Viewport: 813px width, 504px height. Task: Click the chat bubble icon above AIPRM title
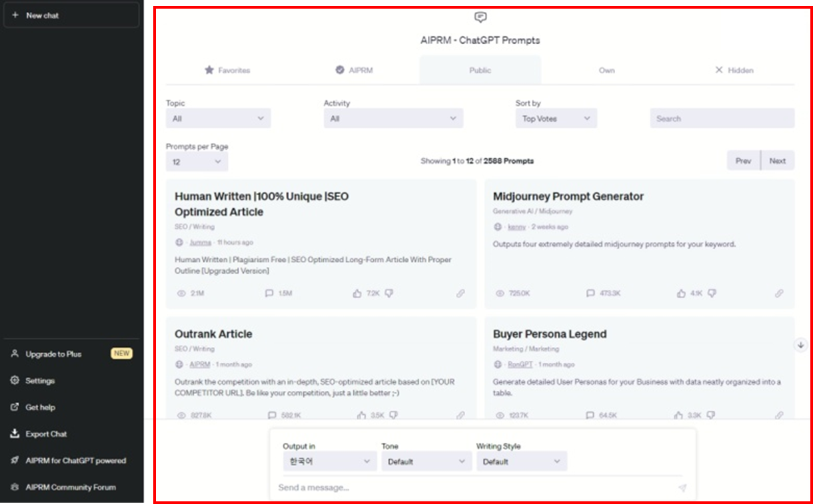point(480,18)
